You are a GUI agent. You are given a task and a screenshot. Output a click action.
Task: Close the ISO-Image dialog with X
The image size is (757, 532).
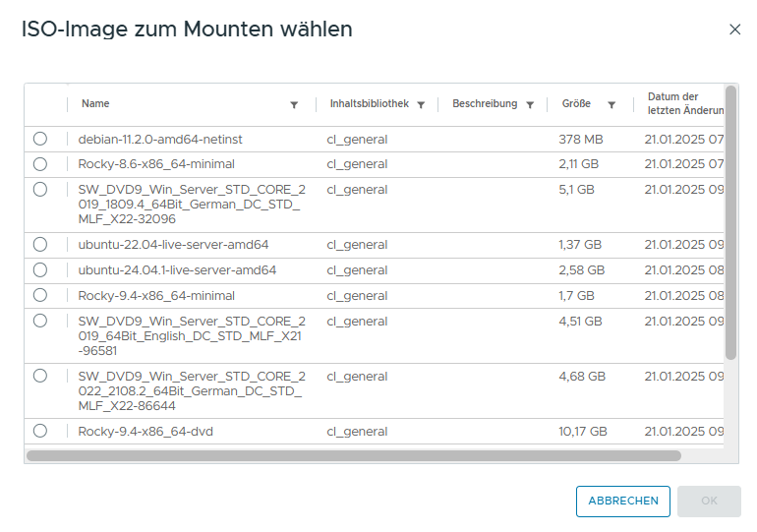point(734,30)
